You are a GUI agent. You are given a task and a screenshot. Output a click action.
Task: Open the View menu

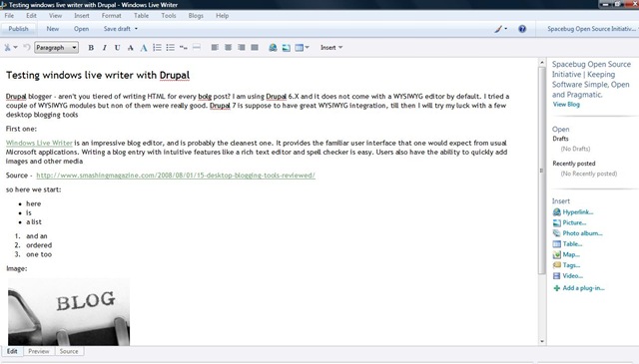(56, 16)
